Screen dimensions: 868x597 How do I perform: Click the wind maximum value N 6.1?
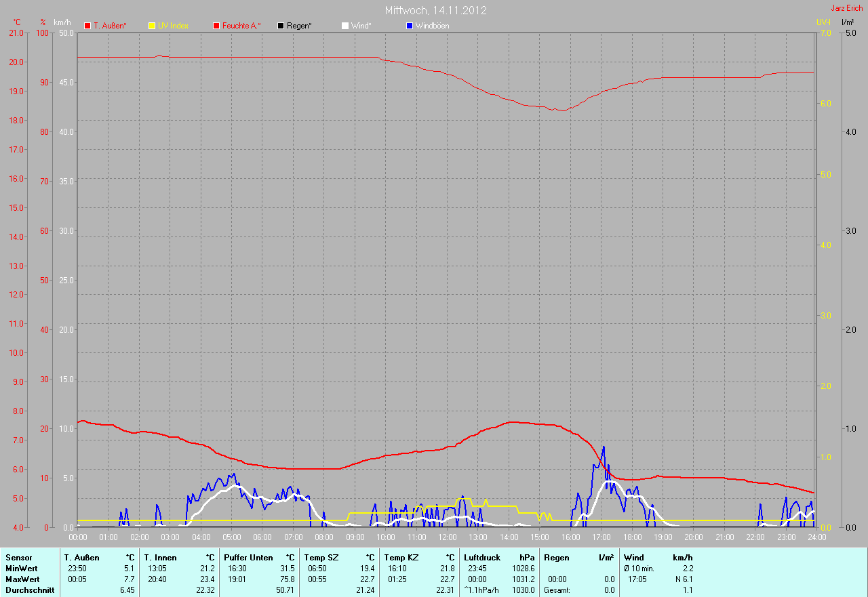pyautogui.click(x=683, y=579)
